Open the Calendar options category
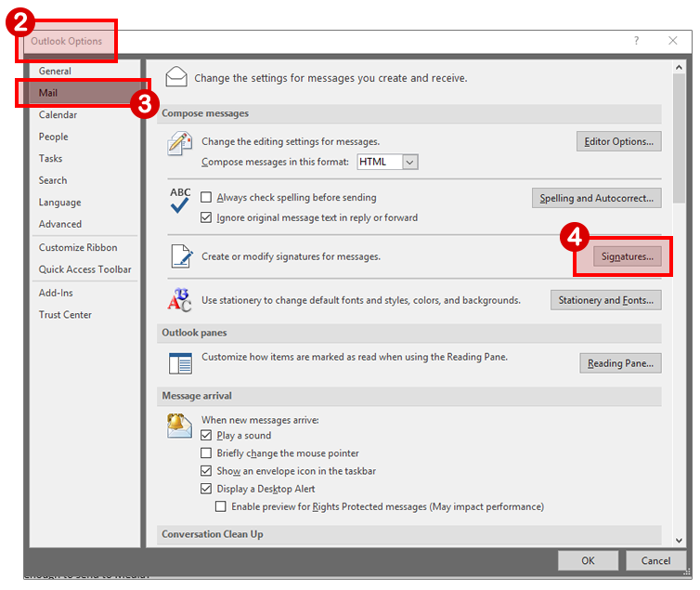 tap(84, 115)
